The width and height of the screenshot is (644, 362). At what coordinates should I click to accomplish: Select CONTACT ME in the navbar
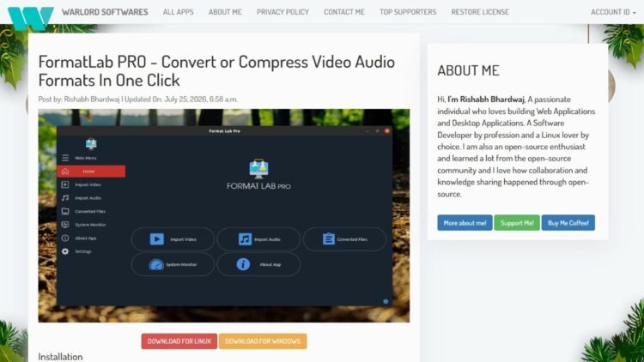pos(344,12)
